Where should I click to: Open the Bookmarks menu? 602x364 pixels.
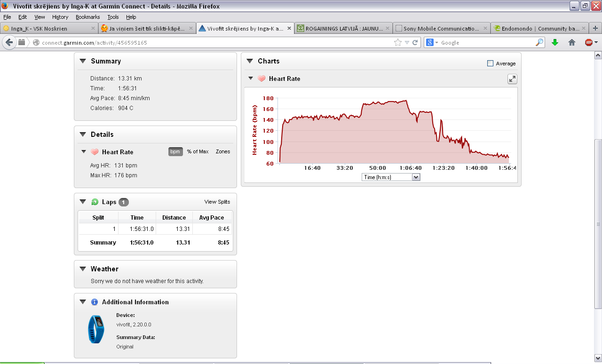87,17
